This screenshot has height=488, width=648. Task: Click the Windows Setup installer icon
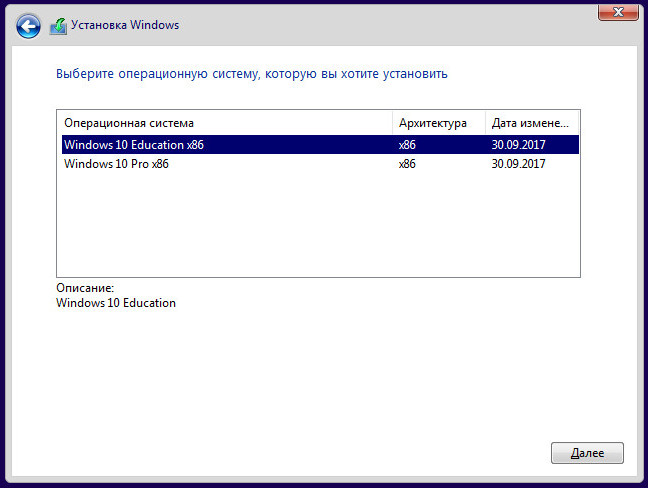tap(58, 26)
